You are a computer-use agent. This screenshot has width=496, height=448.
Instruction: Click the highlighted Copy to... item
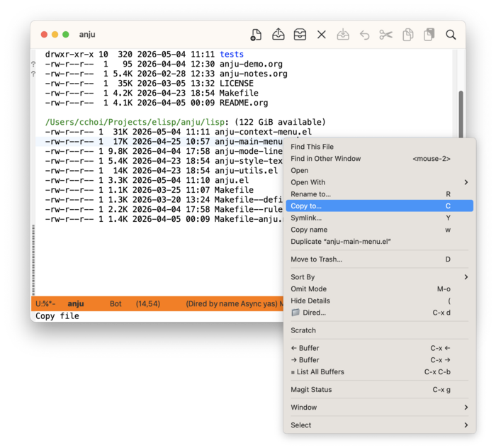coord(380,206)
